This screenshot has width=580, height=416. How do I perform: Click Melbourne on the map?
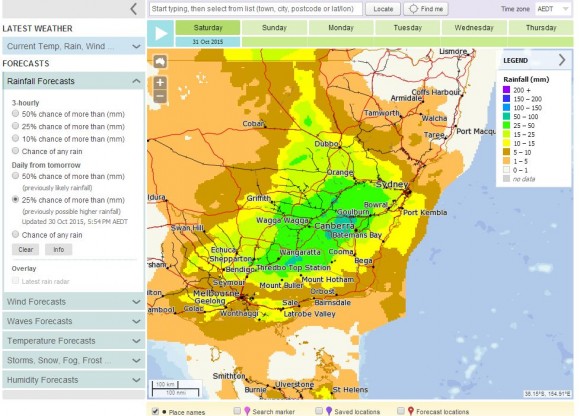tap(216, 293)
